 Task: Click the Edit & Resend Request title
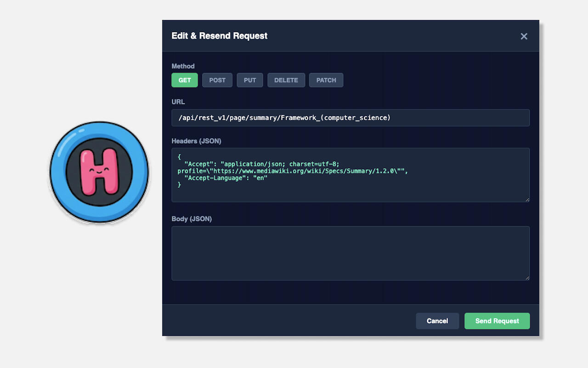219,36
